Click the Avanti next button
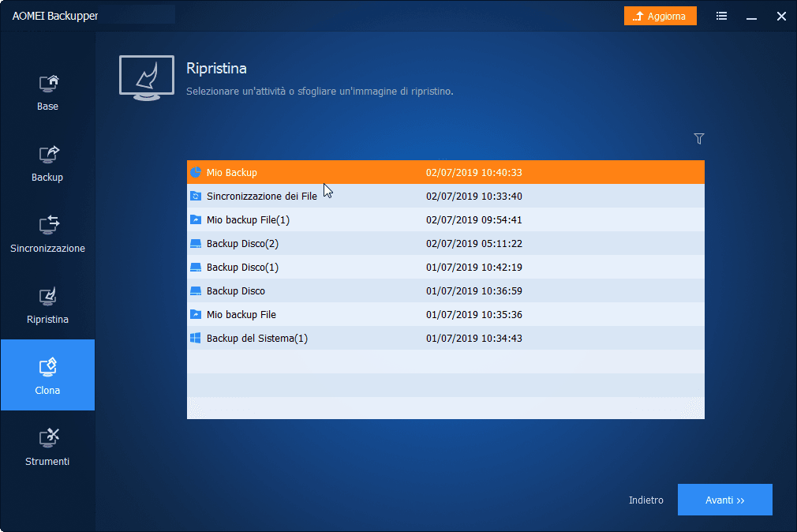Image resolution: width=797 pixels, height=532 pixels. (725, 500)
